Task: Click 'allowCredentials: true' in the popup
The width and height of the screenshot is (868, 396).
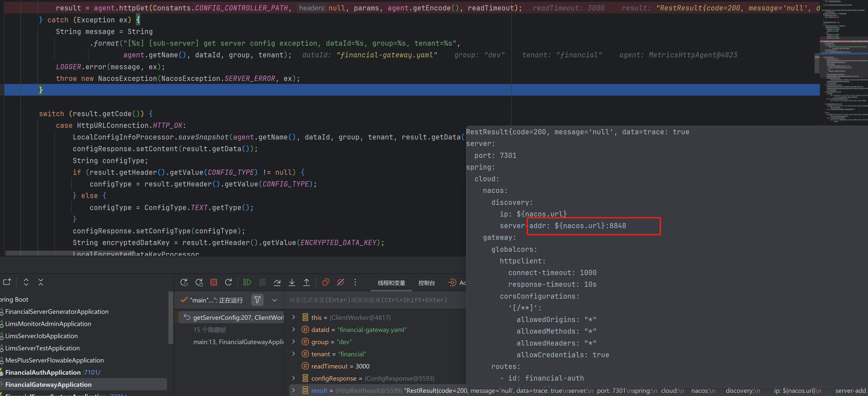Action: tap(563, 355)
